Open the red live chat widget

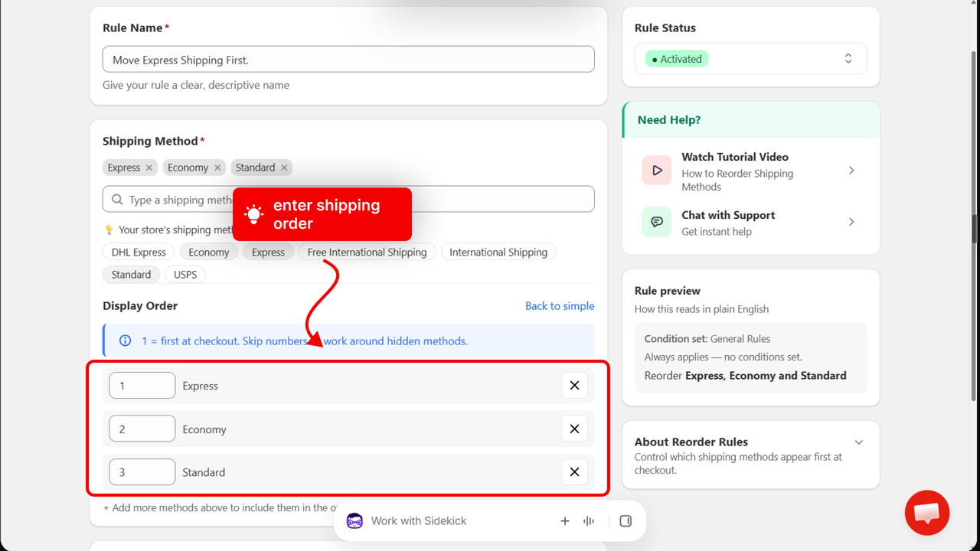click(927, 513)
